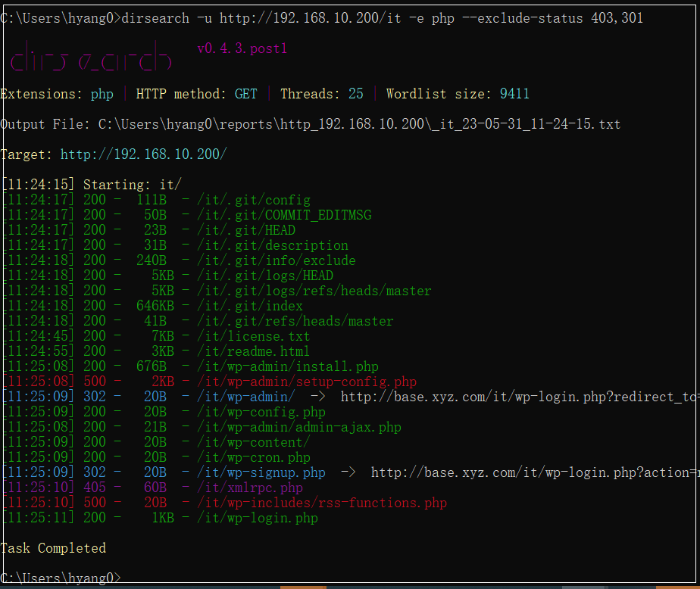Click the 500 status on setup-config row
The image size is (700, 589).
[x=95, y=382]
